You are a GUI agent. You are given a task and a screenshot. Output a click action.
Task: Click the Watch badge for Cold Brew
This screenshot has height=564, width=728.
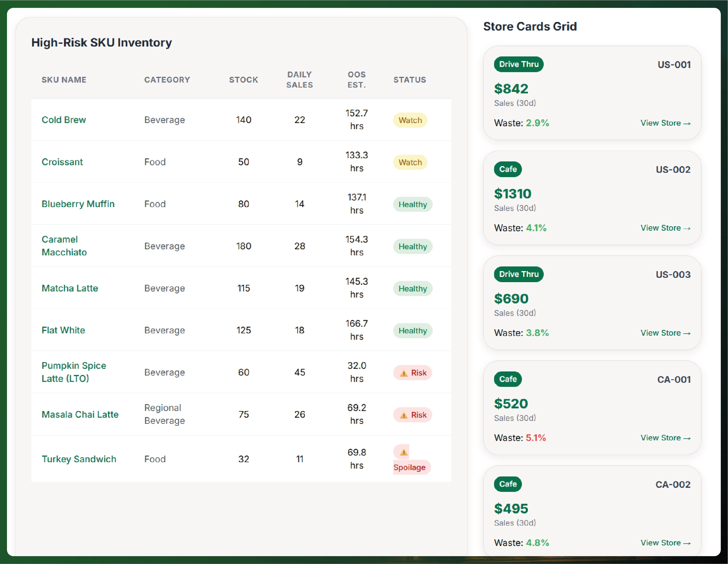pyautogui.click(x=410, y=120)
